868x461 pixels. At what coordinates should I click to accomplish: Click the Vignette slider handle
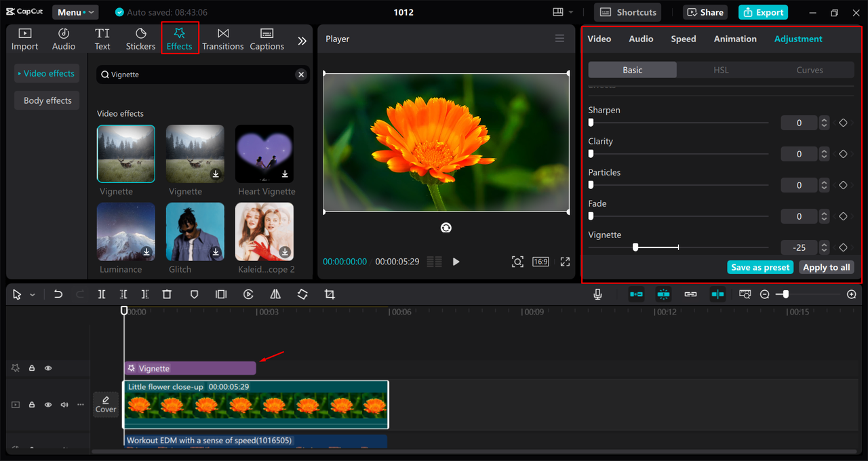[x=635, y=247]
